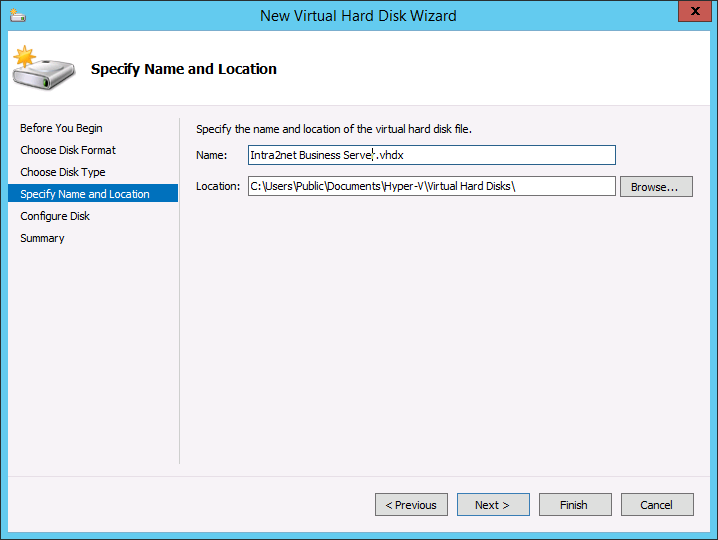Proceed with the Next button
This screenshot has height=540, width=718.
[493, 505]
